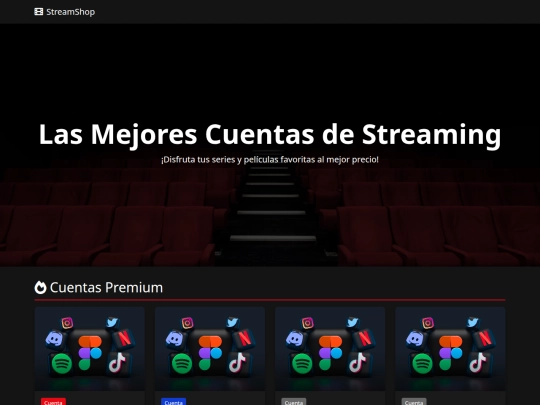Open the product card with the blue Cuenta badge
540x405 pixels.
tap(210, 356)
